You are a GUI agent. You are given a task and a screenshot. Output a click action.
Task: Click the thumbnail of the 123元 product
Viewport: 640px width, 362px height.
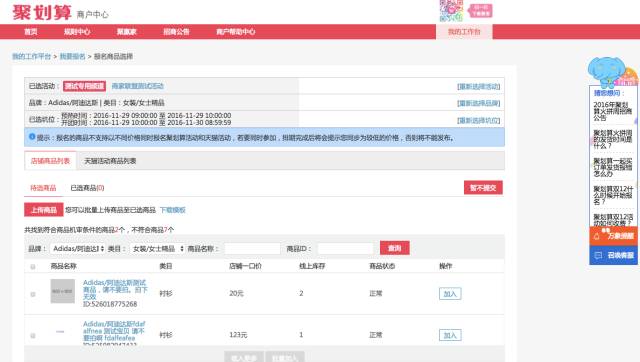(x=60, y=332)
